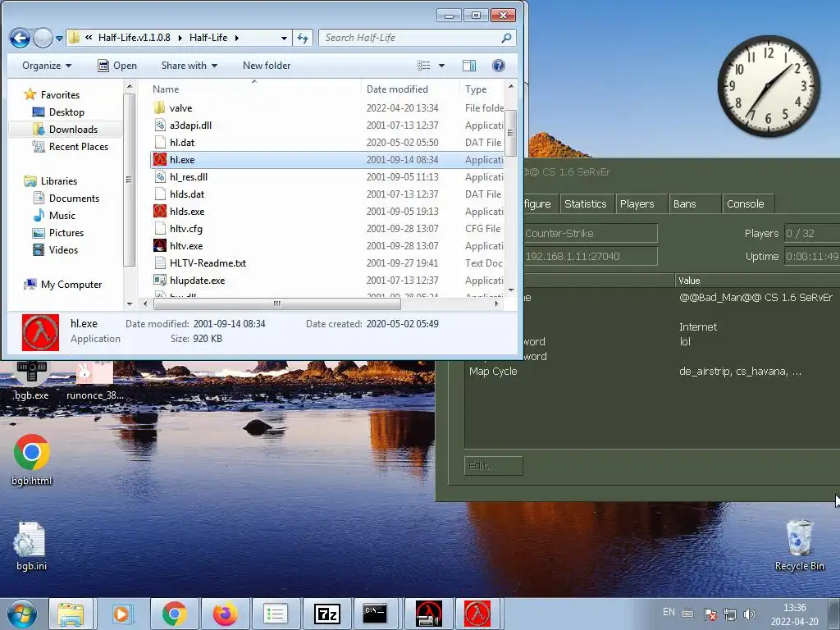Click the Open toolbar button
This screenshot has width=840, height=630.
click(x=117, y=66)
